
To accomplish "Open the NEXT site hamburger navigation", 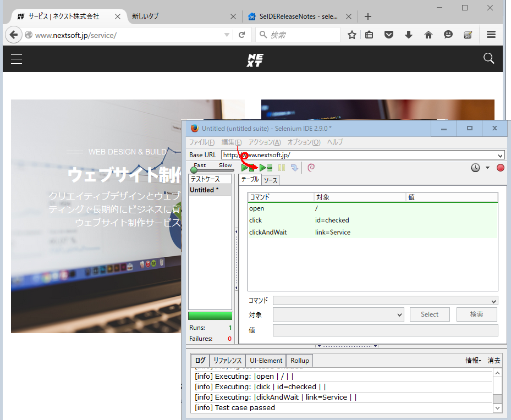I will 17,59.
